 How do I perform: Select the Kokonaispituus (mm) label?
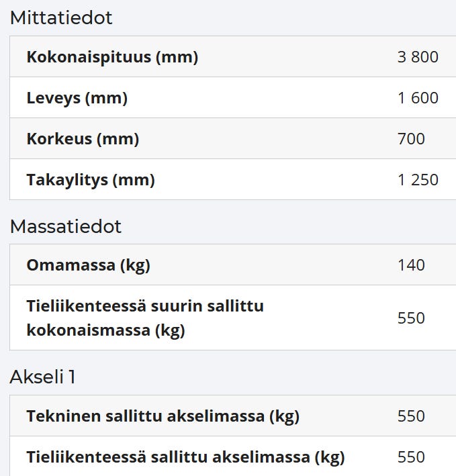112,57
